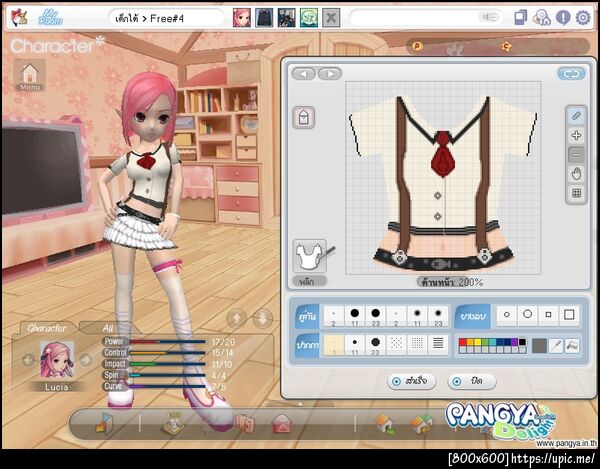Toggle the grid display tool
600x469 pixels.
click(576, 193)
